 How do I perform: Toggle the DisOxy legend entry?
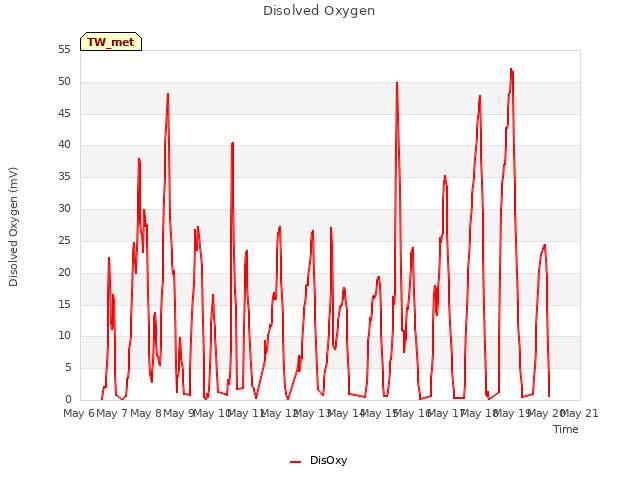tap(318, 460)
